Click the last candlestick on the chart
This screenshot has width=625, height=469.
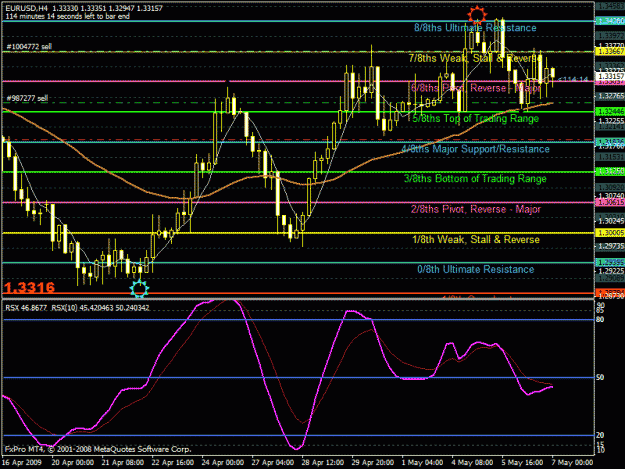[552, 75]
